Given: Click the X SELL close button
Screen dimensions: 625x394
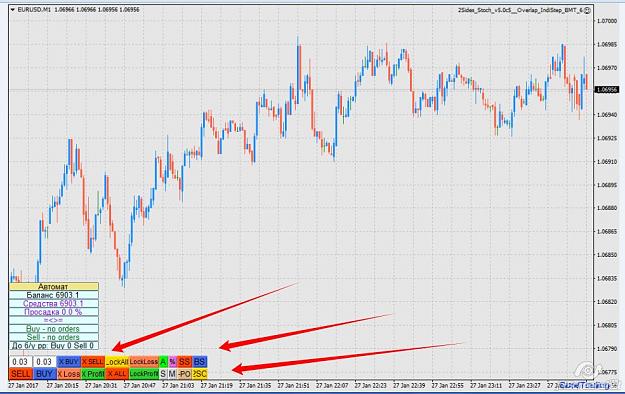Looking at the screenshot, I should coord(93,362).
